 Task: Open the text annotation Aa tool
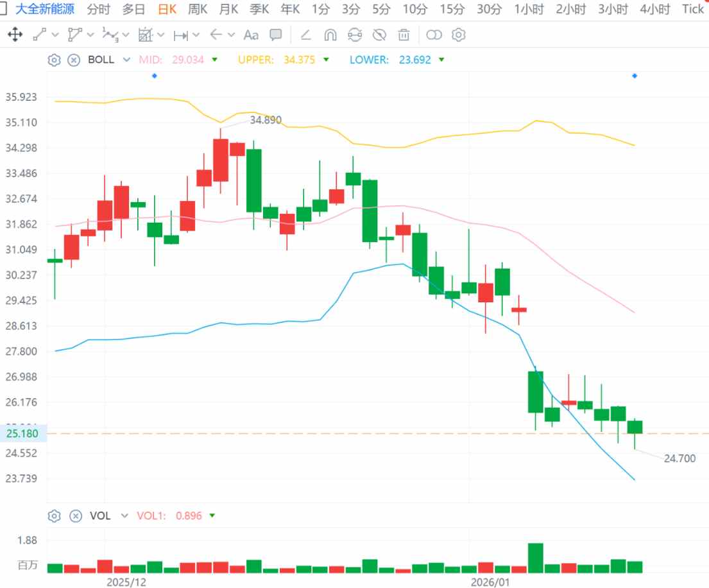251,35
